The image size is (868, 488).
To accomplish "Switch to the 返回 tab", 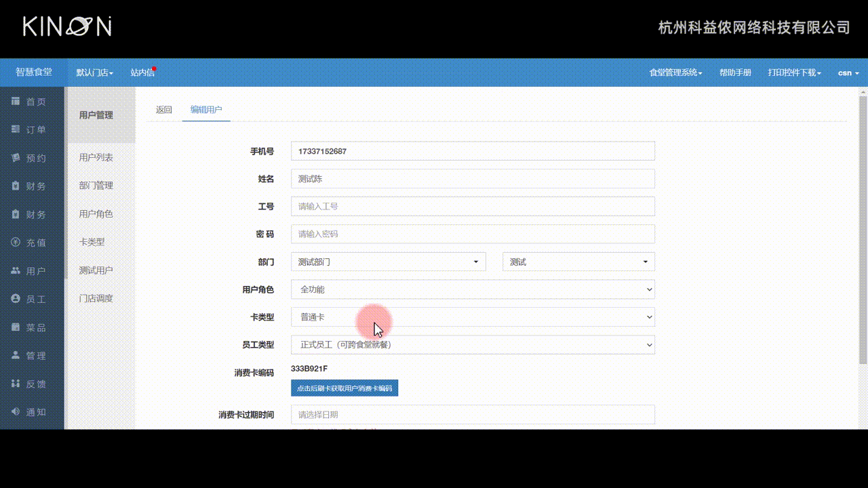I will click(x=164, y=110).
